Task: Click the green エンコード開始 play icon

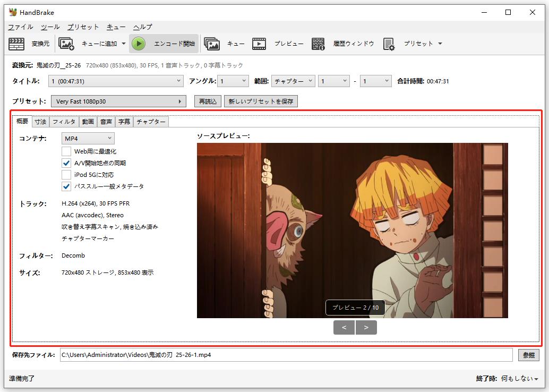Action: tap(139, 44)
